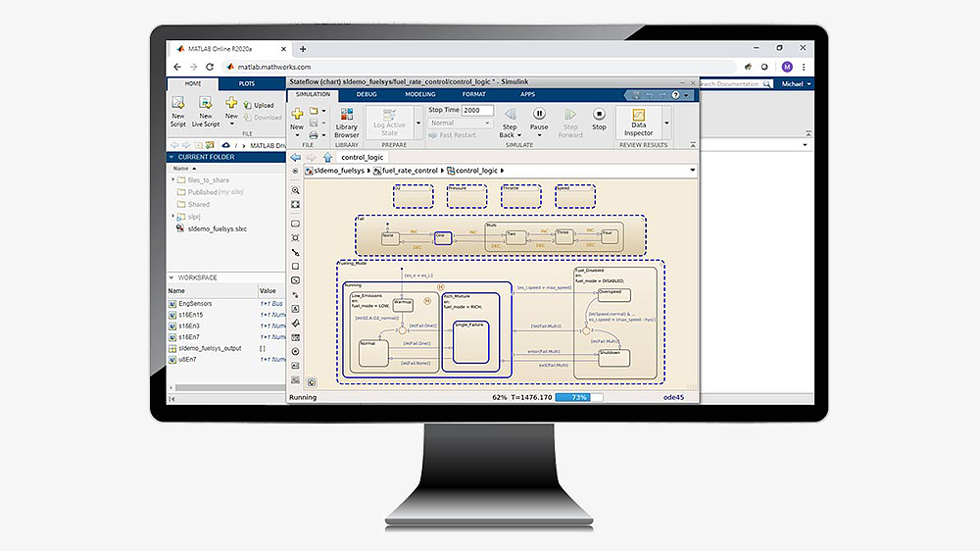Click the New Script icon in MATLAB Home
Viewport: 980px width, 551px height.
pyautogui.click(x=178, y=103)
